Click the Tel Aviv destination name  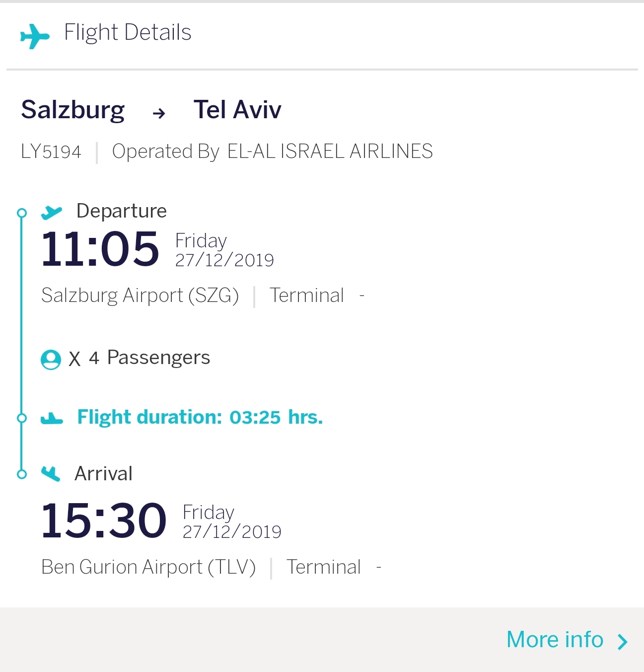237,110
